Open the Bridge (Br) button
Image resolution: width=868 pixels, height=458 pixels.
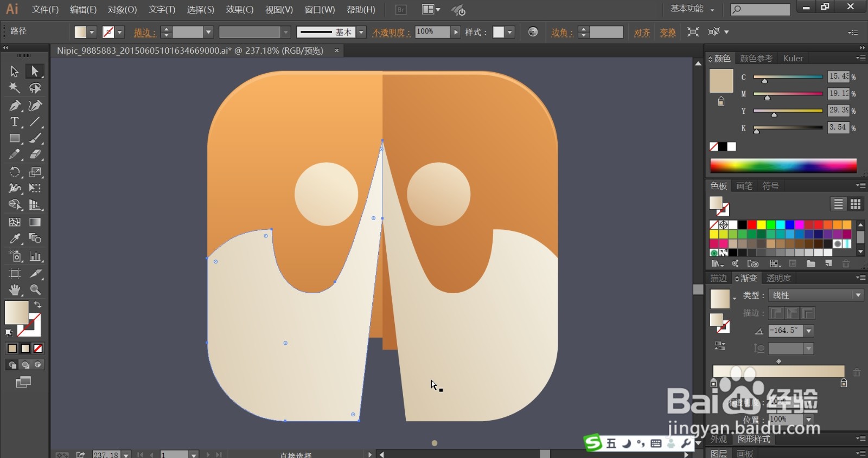coord(401,10)
